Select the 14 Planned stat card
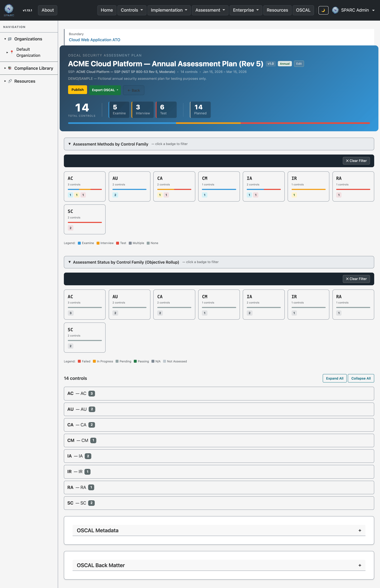 200,110
